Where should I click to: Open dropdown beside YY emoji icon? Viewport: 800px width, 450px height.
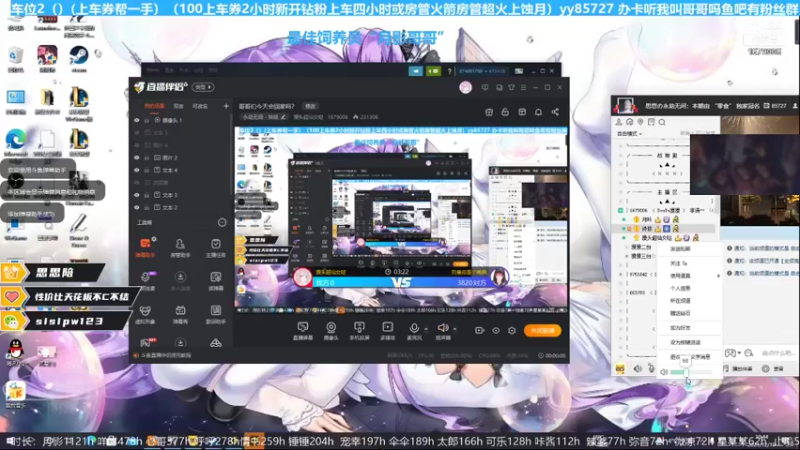tap(739, 353)
